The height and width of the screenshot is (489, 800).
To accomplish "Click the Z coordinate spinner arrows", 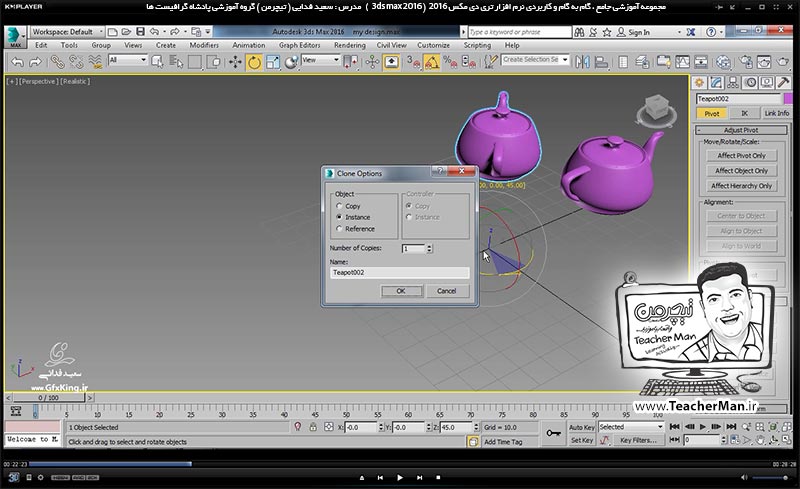I will (x=476, y=427).
